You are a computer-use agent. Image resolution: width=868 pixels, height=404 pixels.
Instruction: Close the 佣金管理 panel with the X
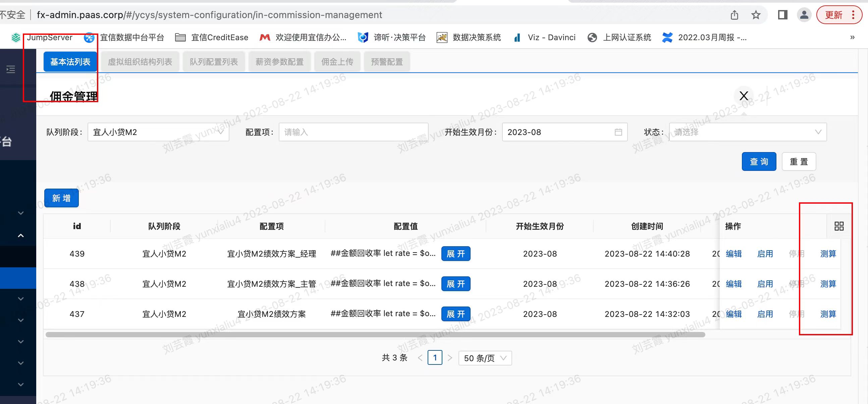click(x=744, y=96)
